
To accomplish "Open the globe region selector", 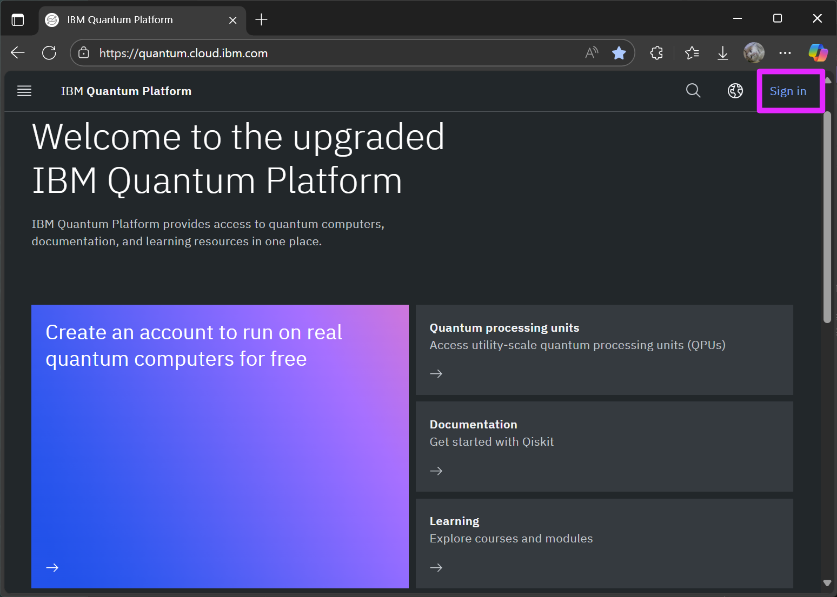I will [x=735, y=91].
